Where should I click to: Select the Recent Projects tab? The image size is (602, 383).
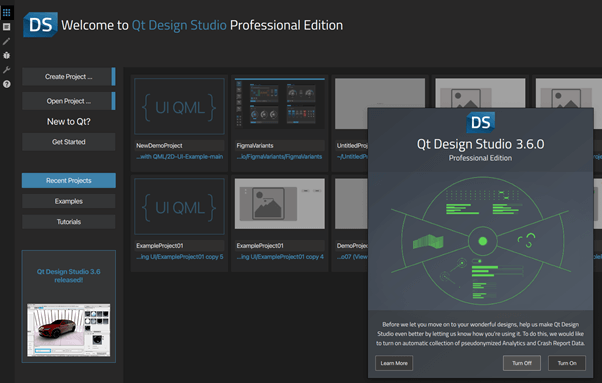click(69, 180)
